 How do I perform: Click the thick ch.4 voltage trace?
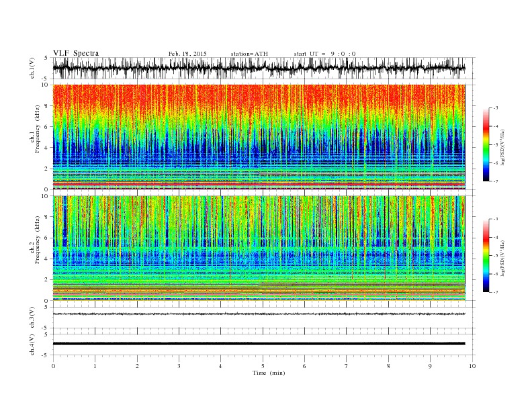pos(259,344)
